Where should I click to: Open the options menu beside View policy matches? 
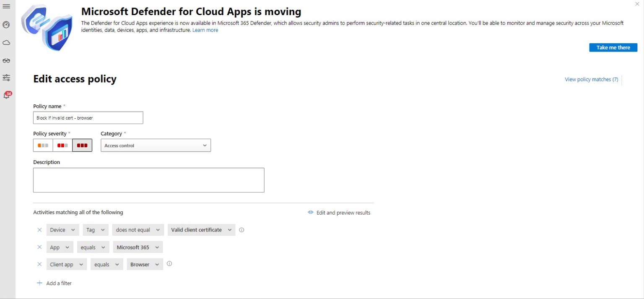click(621, 79)
